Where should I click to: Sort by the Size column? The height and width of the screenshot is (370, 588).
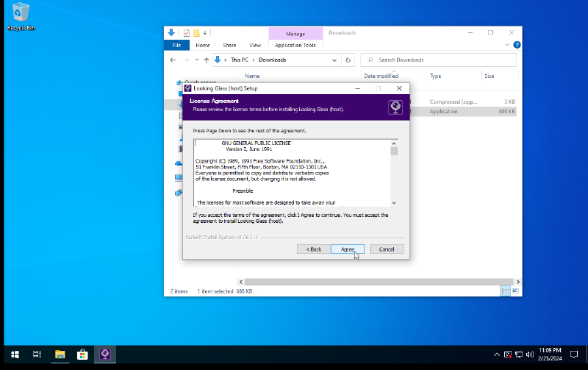(x=489, y=77)
